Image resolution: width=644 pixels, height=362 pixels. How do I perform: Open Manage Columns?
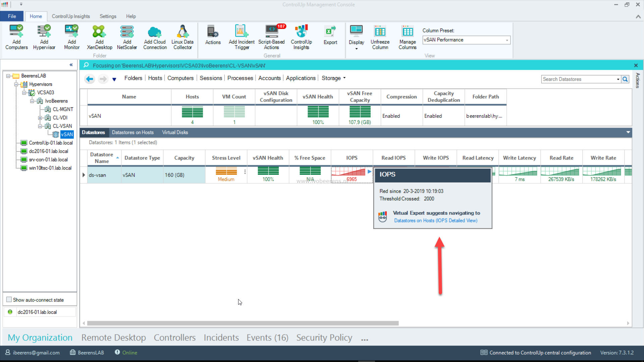point(408,37)
